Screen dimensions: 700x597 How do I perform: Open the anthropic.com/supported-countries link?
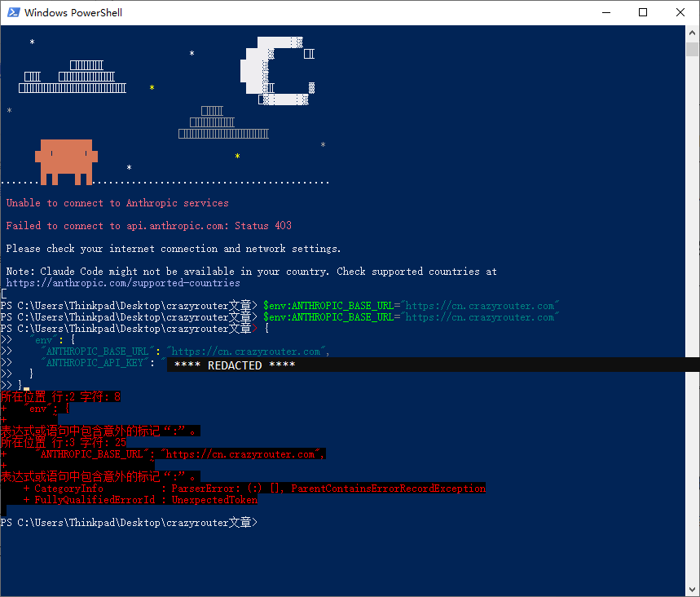point(123,283)
